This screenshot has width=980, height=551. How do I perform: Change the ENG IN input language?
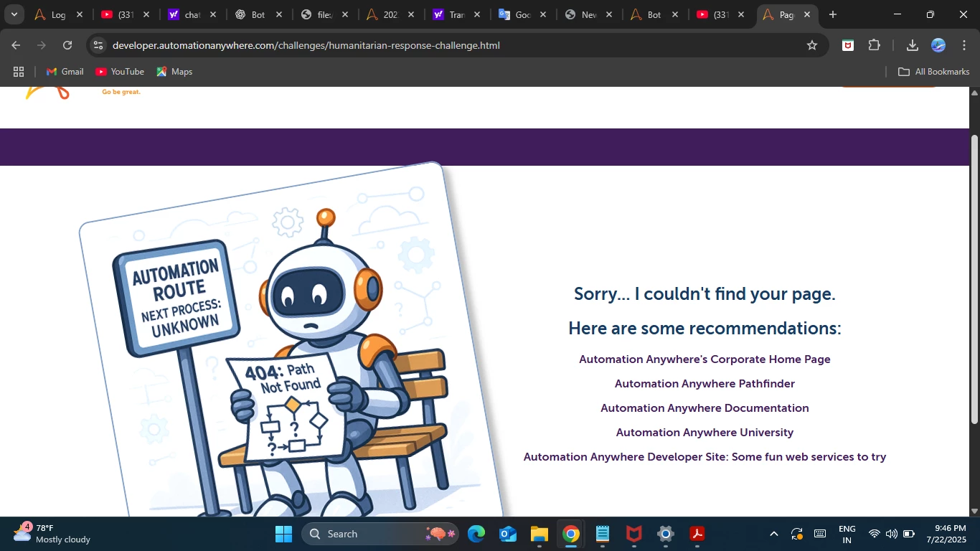coord(847,534)
